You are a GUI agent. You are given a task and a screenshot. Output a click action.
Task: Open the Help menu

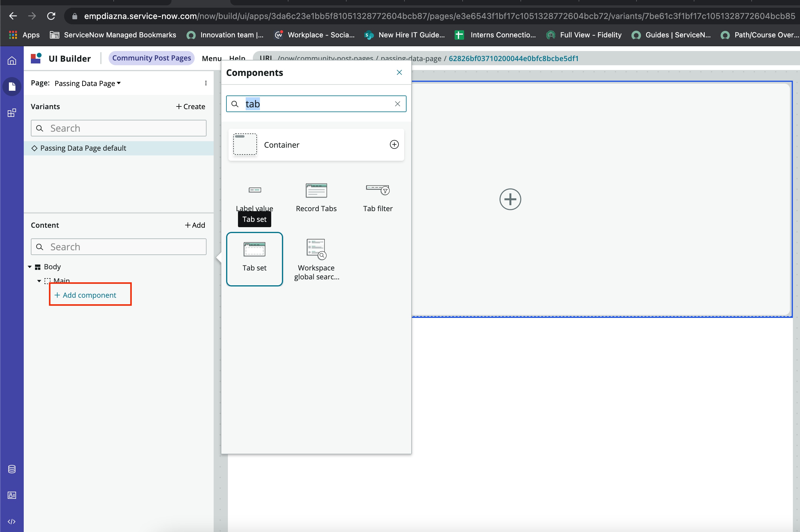[238, 58]
